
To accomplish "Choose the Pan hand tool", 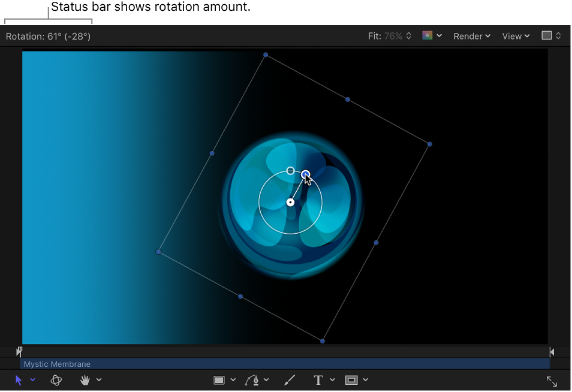I will [x=86, y=380].
